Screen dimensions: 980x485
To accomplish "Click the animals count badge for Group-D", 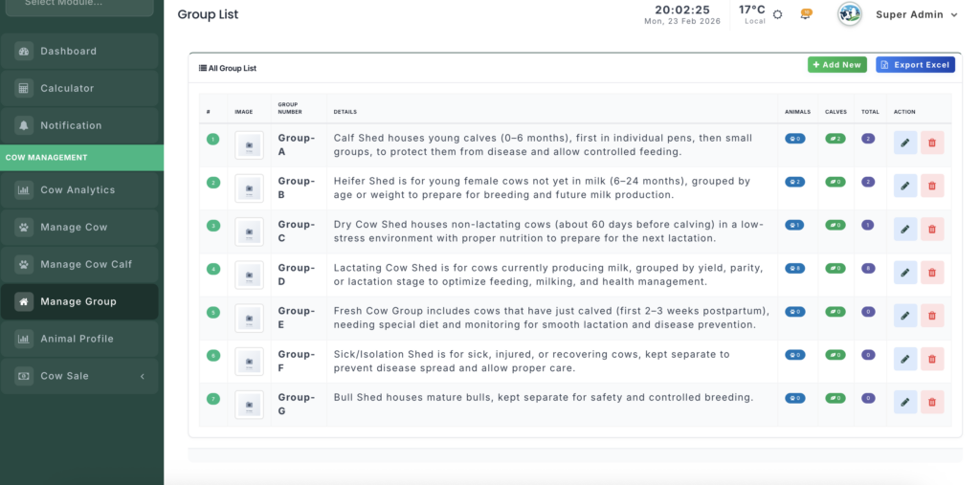I will point(793,269).
